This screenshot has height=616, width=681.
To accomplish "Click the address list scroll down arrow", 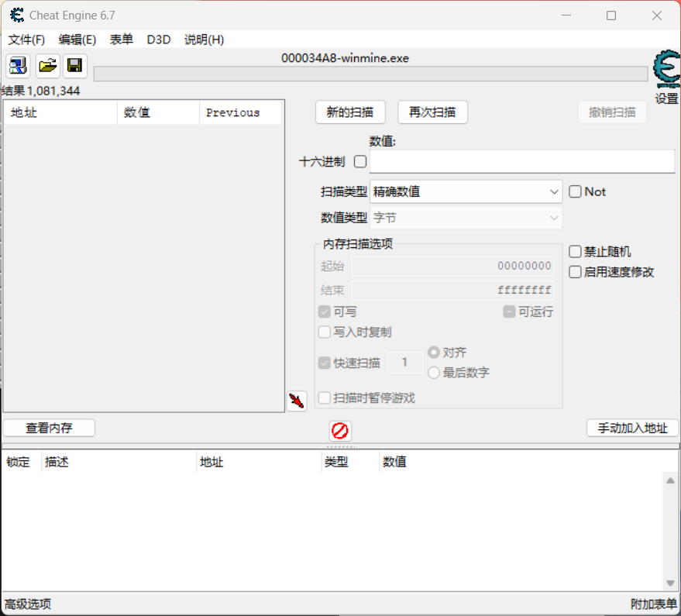I will pyautogui.click(x=671, y=583).
